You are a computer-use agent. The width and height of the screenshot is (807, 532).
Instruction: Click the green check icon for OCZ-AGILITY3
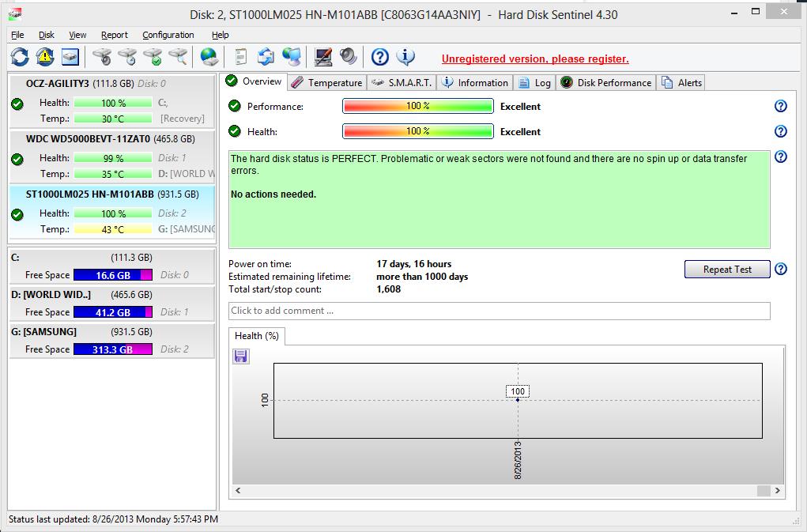(17, 104)
